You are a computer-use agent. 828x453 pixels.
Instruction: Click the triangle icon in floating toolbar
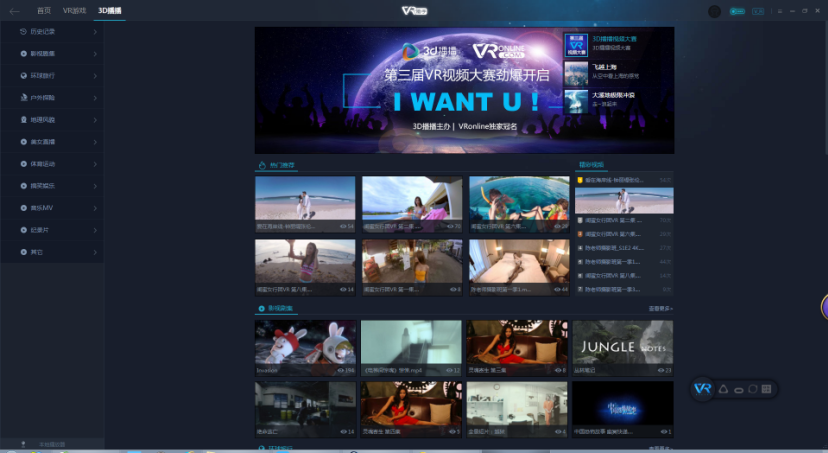tap(723, 388)
